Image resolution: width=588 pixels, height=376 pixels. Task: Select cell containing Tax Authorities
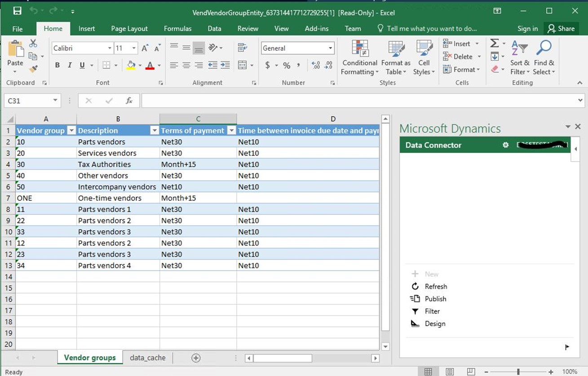[x=118, y=164]
